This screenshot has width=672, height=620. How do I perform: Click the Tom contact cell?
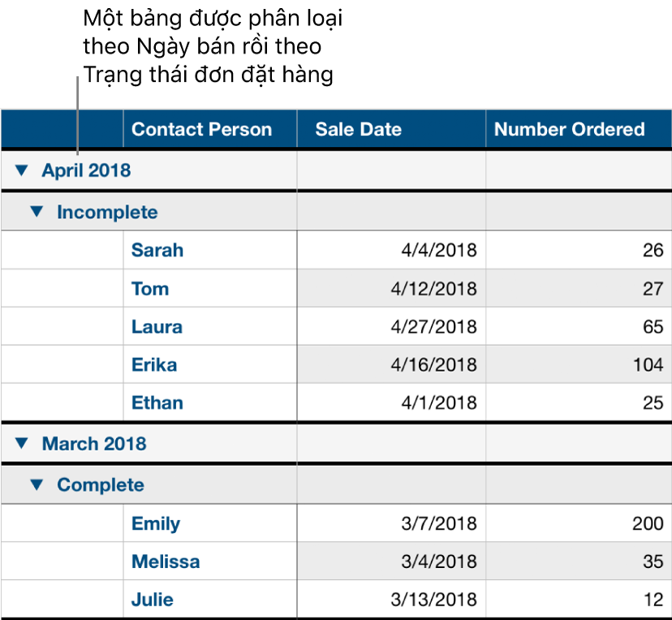[x=150, y=289]
